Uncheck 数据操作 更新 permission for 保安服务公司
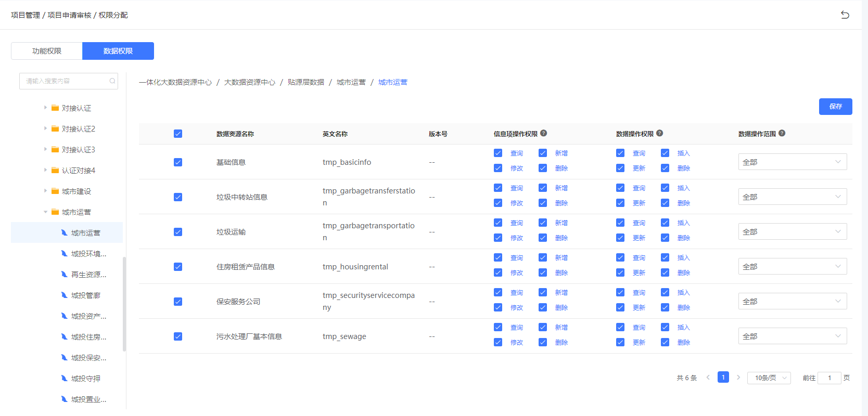868x416 pixels. tap(620, 307)
